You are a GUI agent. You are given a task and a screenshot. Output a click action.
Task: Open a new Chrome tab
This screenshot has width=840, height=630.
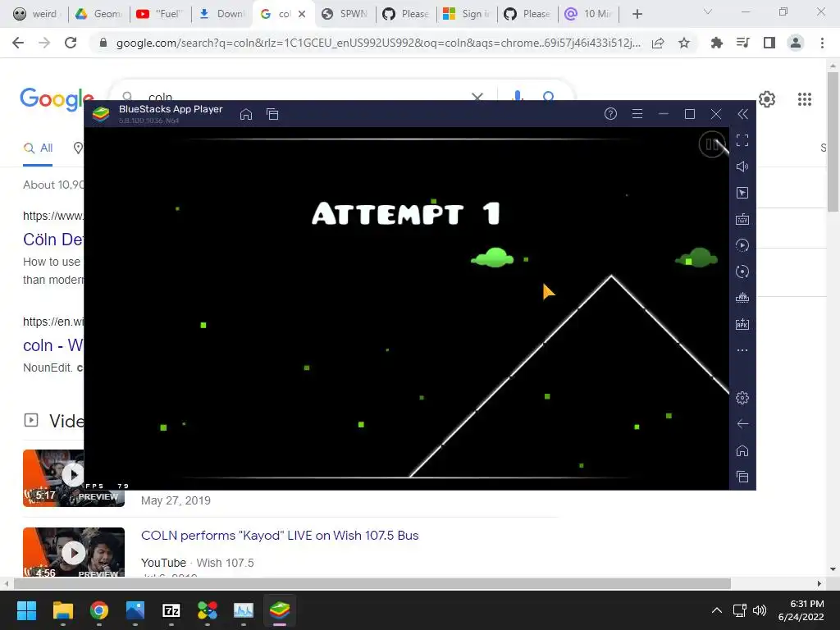point(637,14)
